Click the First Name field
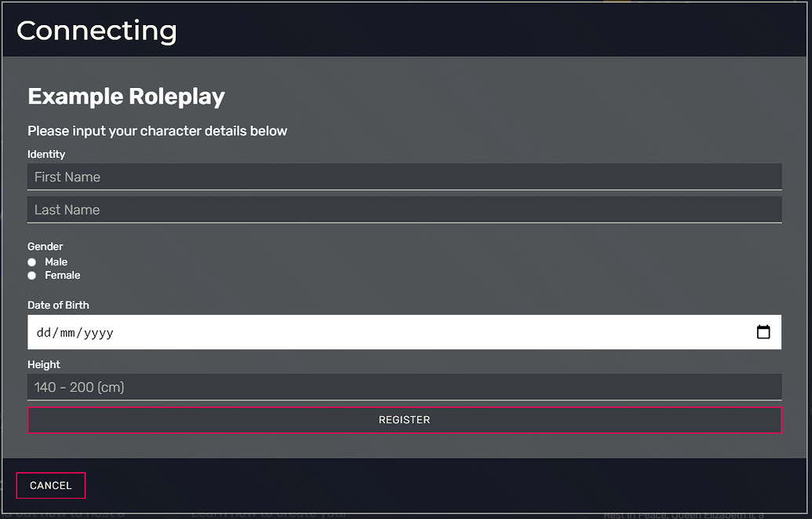 tap(405, 177)
